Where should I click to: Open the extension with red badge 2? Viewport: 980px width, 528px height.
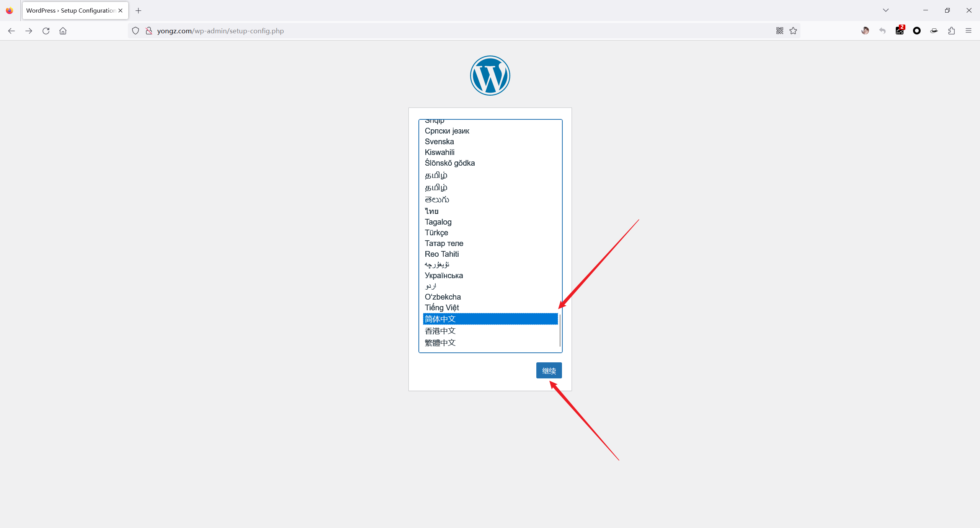[x=900, y=31]
